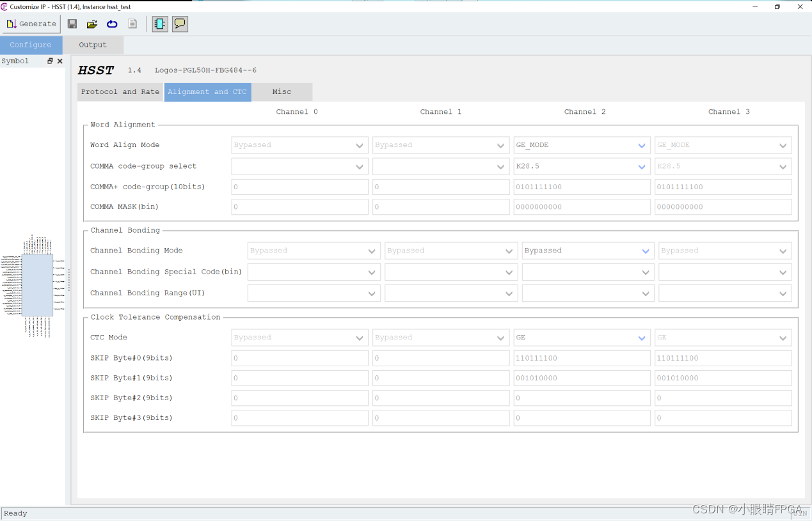Restore down the Customize IP window

777,6
